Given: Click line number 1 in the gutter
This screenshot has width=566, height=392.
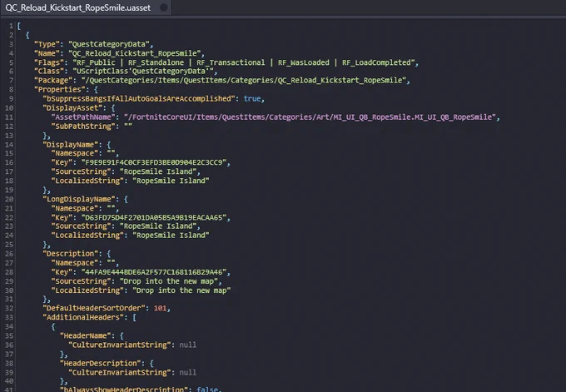Looking at the screenshot, I should pyautogui.click(x=11, y=26).
